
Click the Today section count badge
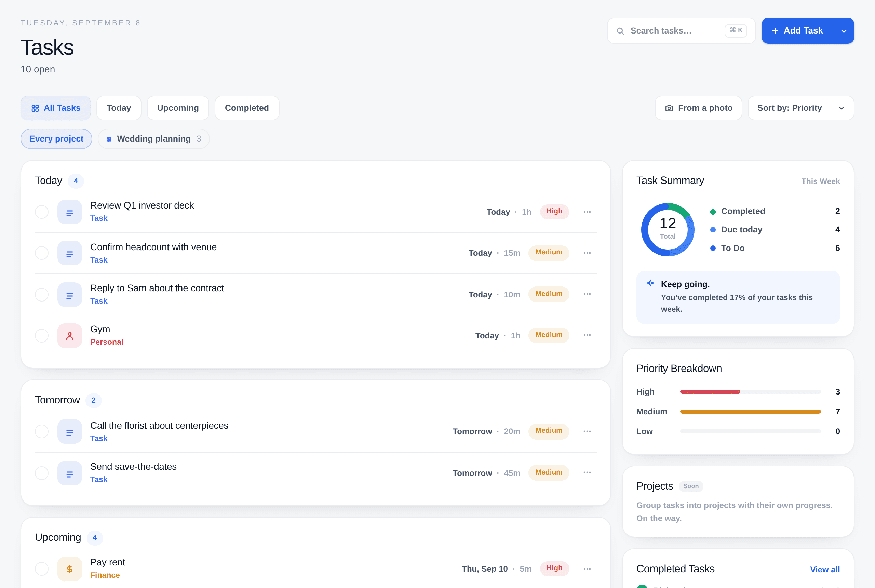[76, 181]
